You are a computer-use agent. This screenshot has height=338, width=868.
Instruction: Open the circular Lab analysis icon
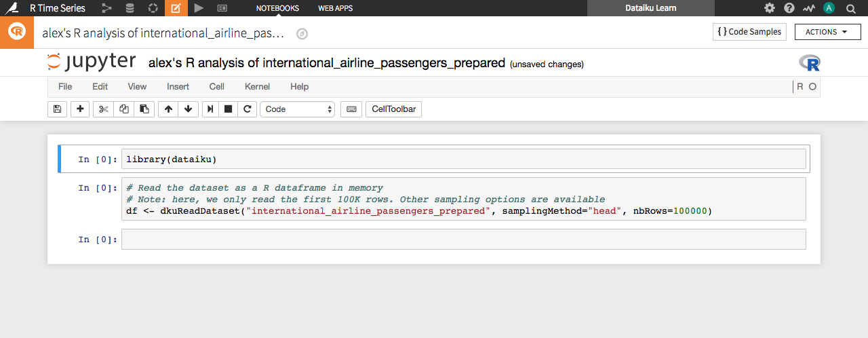tap(153, 8)
